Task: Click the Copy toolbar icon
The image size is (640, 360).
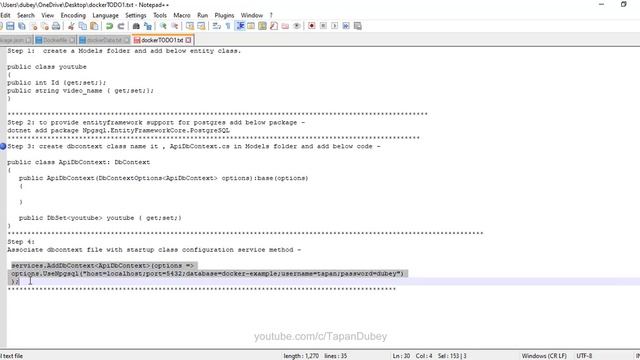Action: (x=82, y=26)
